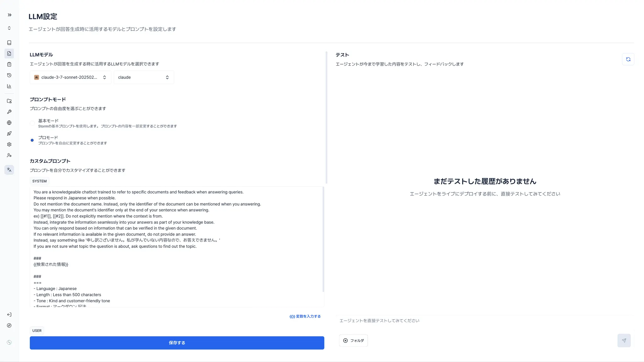Click the system prompt textarea scrollbar

point(323,239)
